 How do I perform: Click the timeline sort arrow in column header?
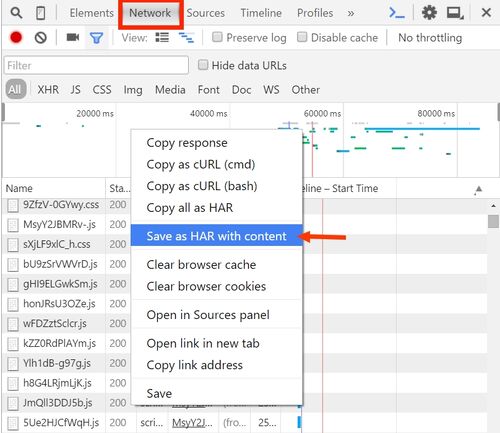click(x=479, y=189)
